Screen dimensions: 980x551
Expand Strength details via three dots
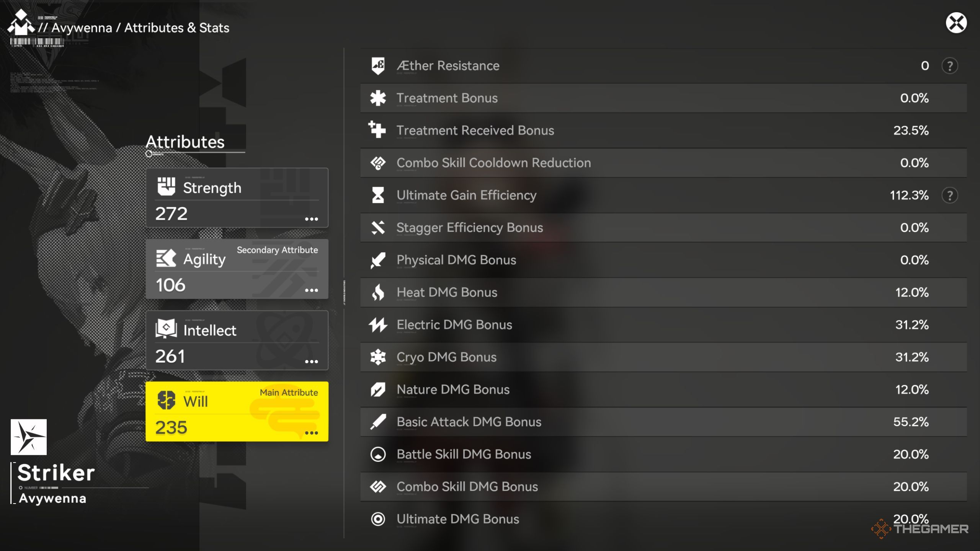click(311, 219)
